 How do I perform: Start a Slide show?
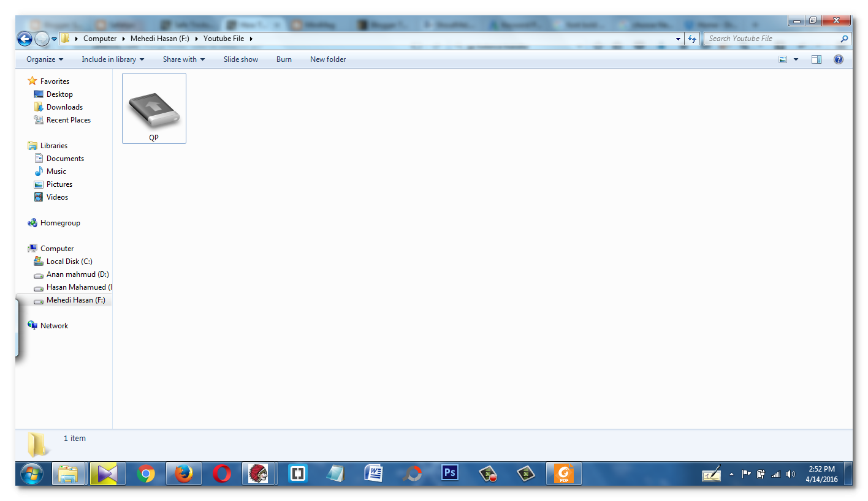pyautogui.click(x=241, y=59)
